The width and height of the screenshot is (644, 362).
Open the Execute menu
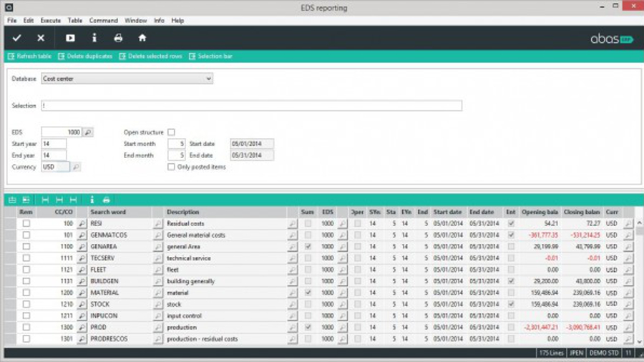pyautogui.click(x=51, y=21)
